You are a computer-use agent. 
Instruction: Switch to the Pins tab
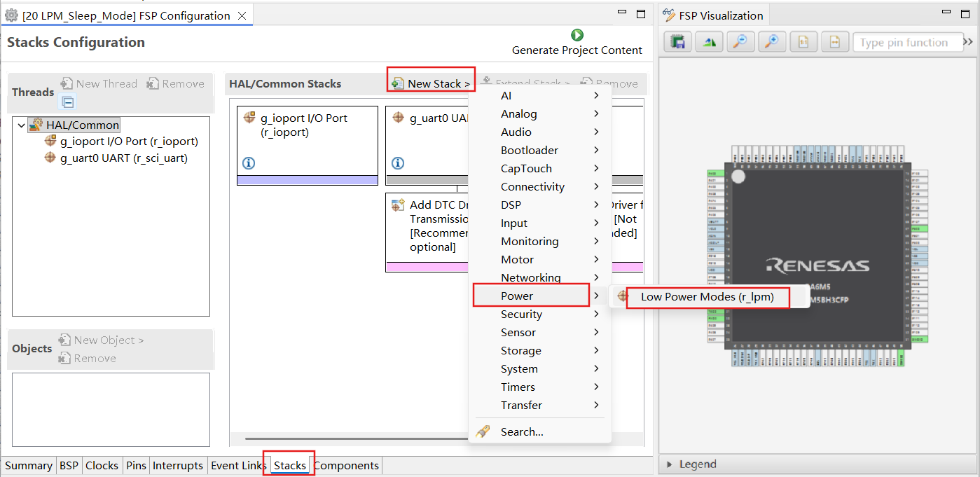tap(136, 465)
